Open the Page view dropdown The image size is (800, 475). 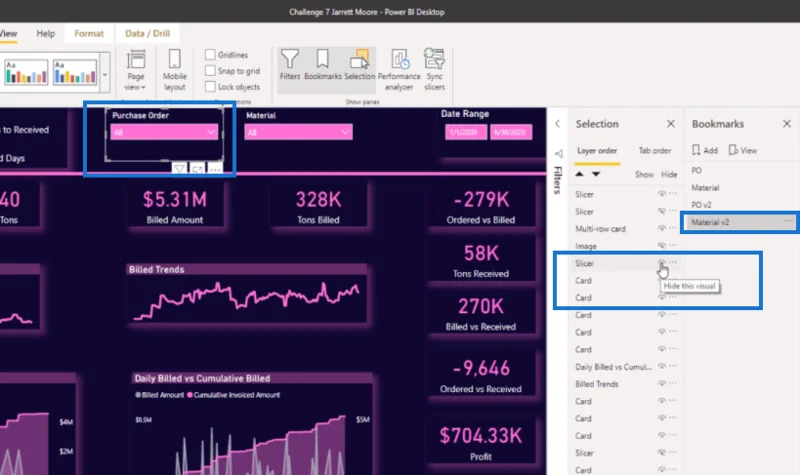point(135,71)
